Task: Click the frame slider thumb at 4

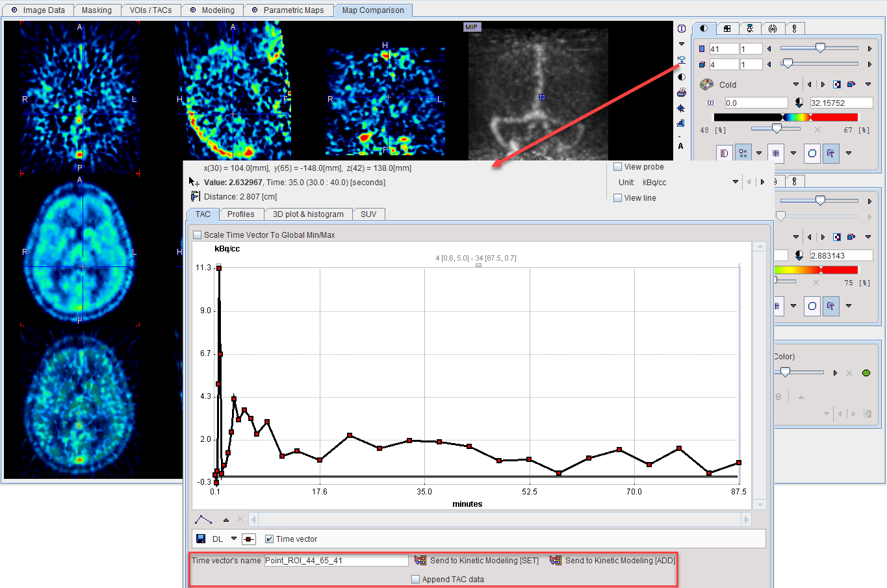Action: [x=788, y=64]
